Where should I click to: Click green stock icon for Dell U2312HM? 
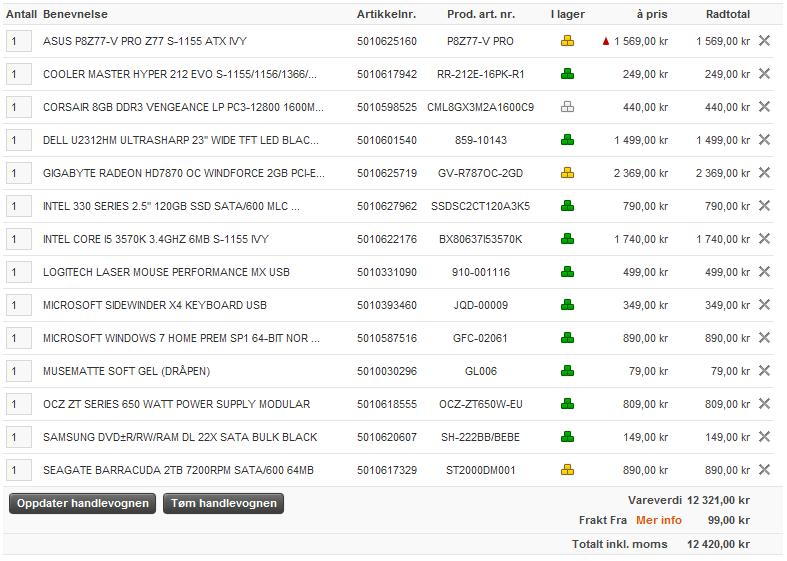pyautogui.click(x=567, y=140)
